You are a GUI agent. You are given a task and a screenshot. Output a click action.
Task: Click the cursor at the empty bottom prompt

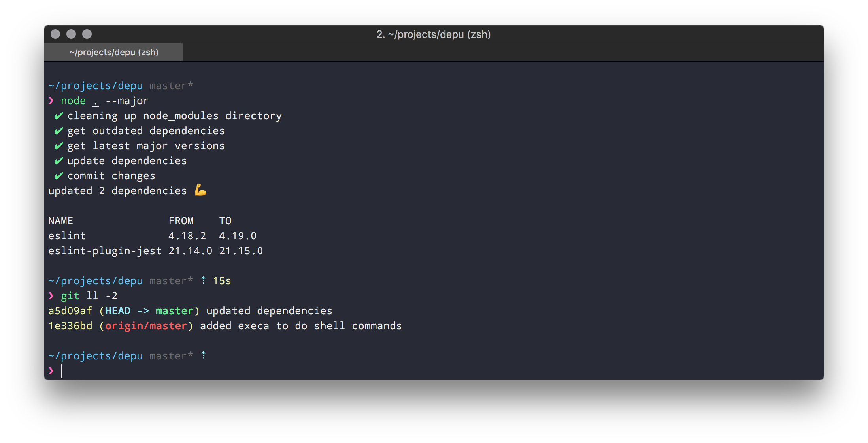(x=61, y=371)
